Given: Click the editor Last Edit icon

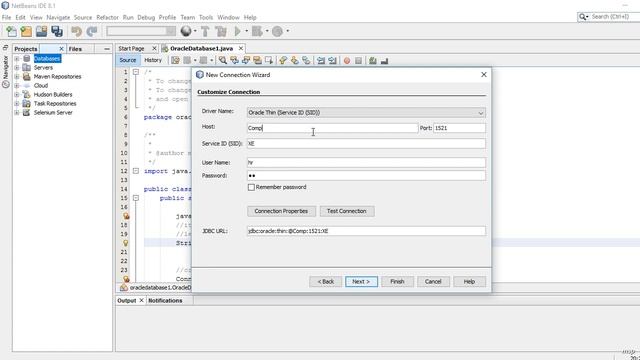Looking at the screenshot, I should pyautogui.click(x=175, y=60).
